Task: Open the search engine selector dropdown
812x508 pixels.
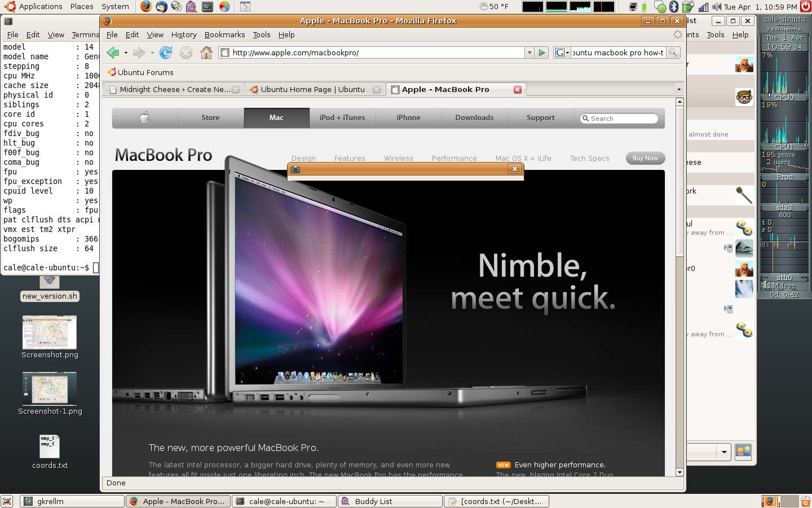Action: tap(562, 52)
